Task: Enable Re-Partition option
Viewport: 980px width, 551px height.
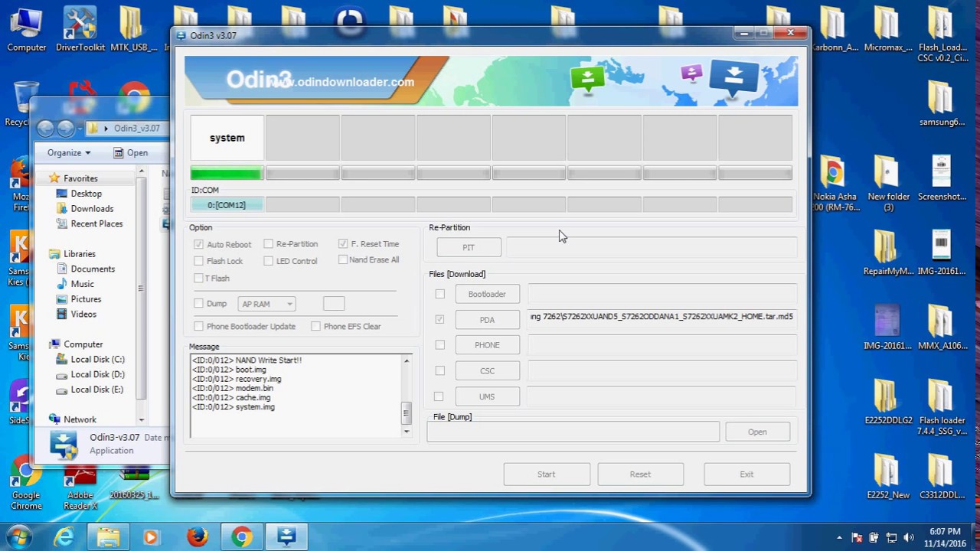Action: 269,244
